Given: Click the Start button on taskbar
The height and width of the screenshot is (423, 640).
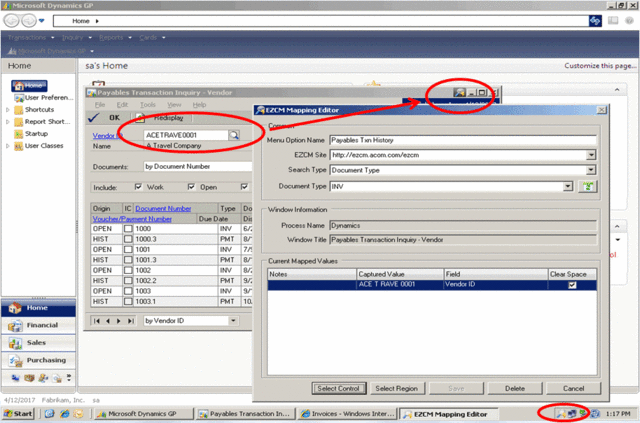Looking at the screenshot, I should (18, 414).
